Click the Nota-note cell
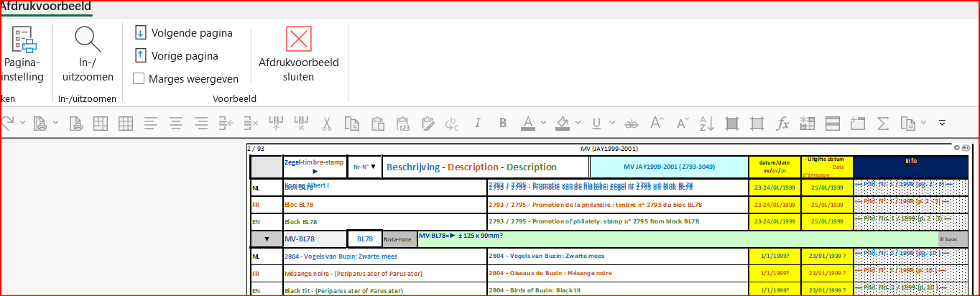Viewport: 980px width, 296px height. [x=398, y=239]
